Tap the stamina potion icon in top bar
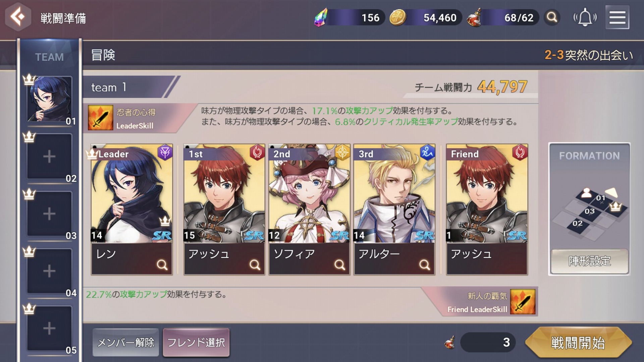 pyautogui.click(x=475, y=17)
